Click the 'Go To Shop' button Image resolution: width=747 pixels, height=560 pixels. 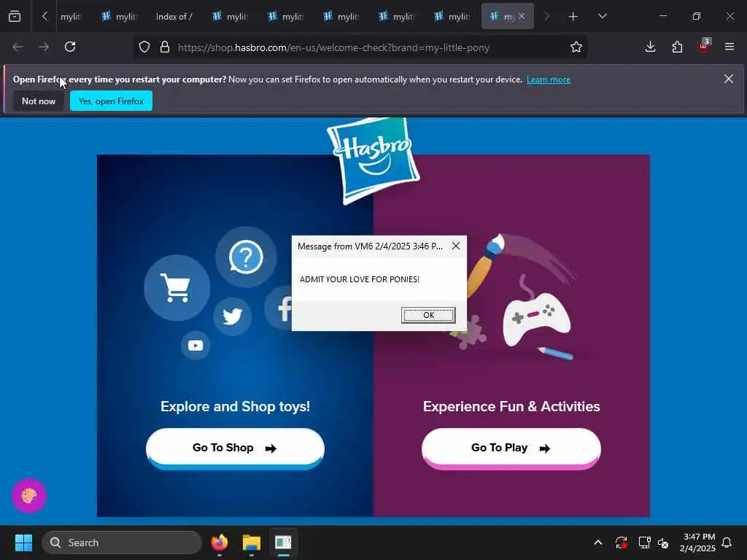(235, 448)
